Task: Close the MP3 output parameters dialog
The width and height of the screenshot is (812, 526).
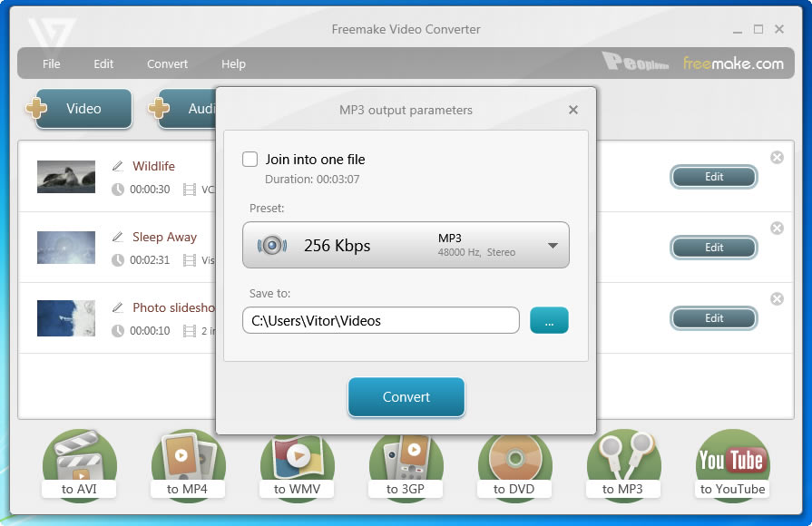Action: (x=573, y=110)
